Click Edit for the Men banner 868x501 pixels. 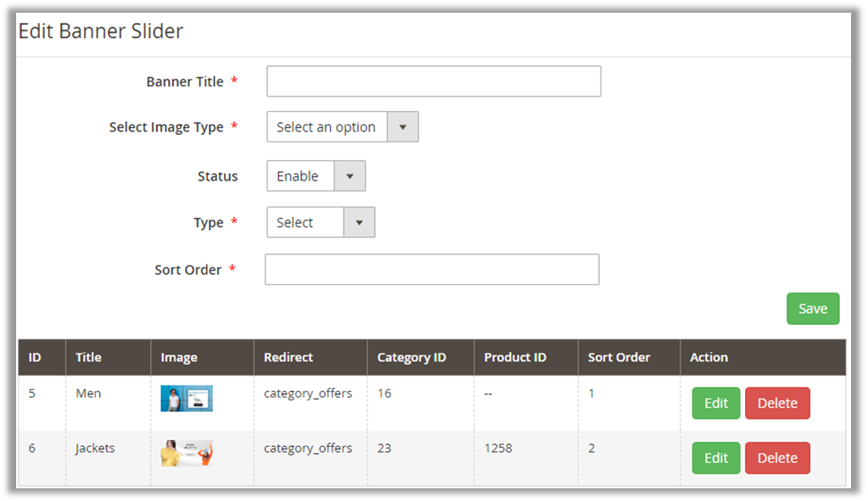click(x=715, y=404)
